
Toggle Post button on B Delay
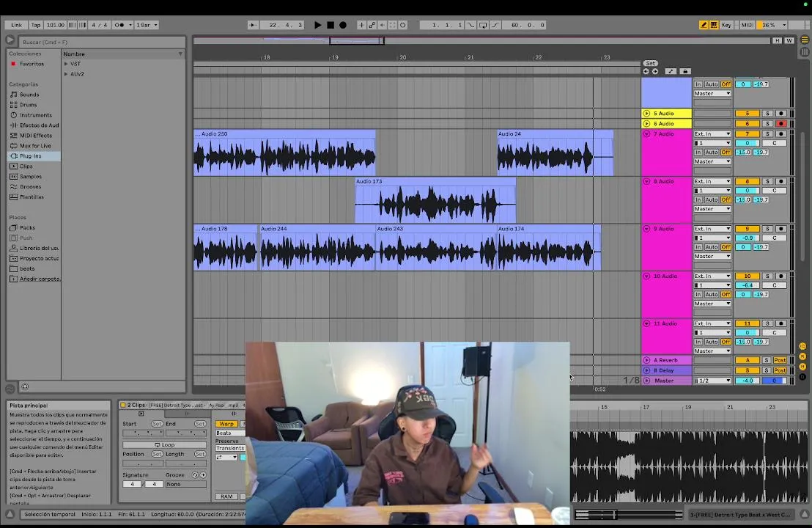[780, 370]
